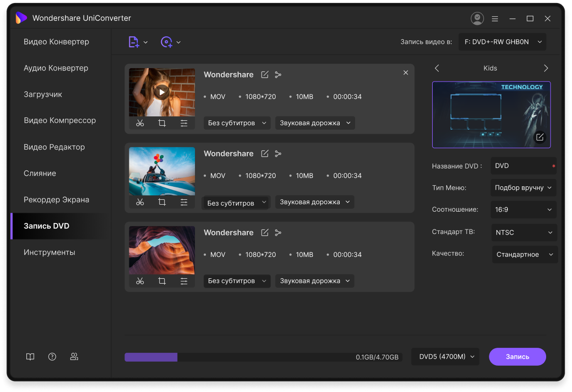Open the effects settings icon on second video
This screenshot has height=392, width=572.
click(x=184, y=202)
